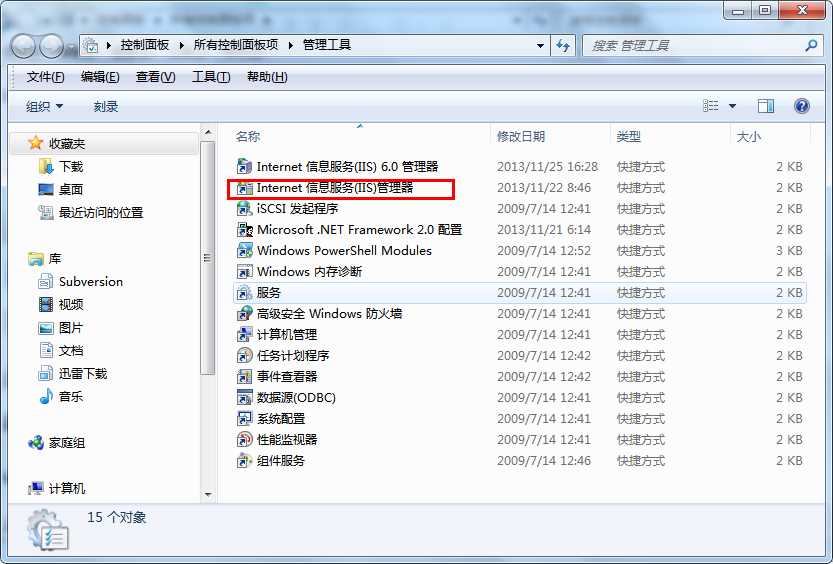
Task: Click the 服务 gear icon
Action: [244, 293]
